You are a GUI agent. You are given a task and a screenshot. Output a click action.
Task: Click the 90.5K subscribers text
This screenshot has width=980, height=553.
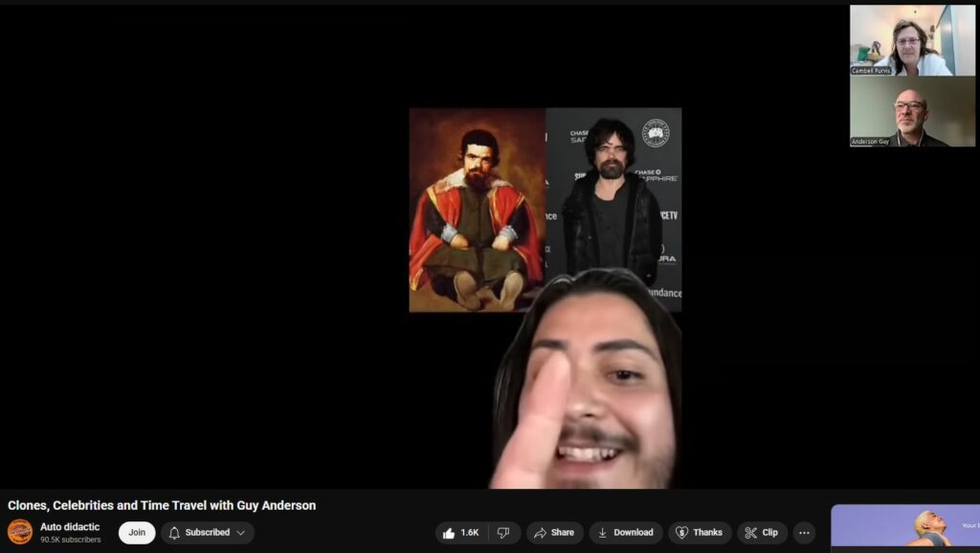click(x=71, y=540)
